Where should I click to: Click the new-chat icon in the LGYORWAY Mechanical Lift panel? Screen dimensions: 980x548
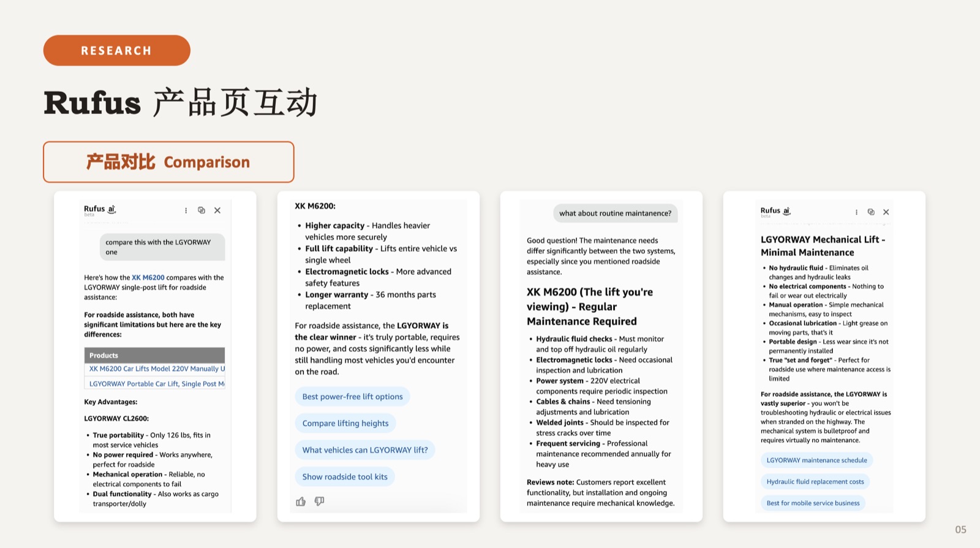click(871, 212)
